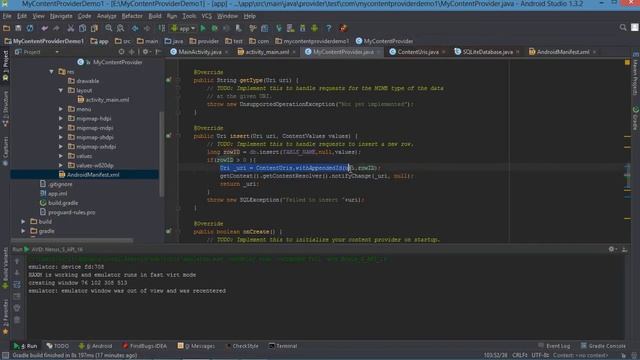Open the Android tool window

(x=96, y=346)
